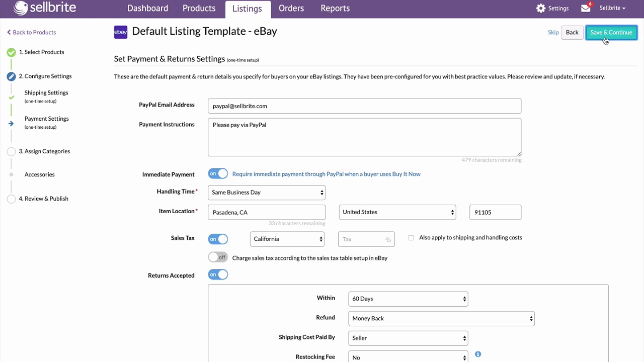Open the Accessories sub-step
The width and height of the screenshot is (644, 362).
pyautogui.click(x=39, y=174)
